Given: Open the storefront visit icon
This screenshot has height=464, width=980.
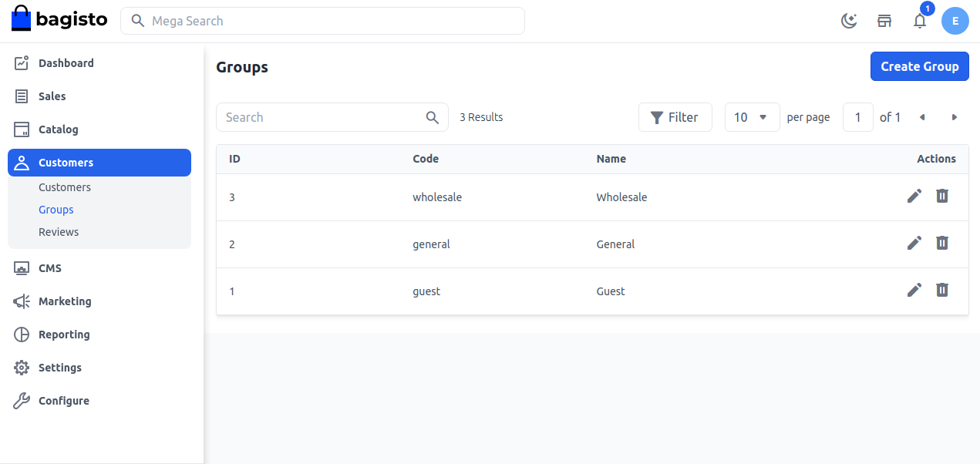Looking at the screenshot, I should pyautogui.click(x=884, y=21).
